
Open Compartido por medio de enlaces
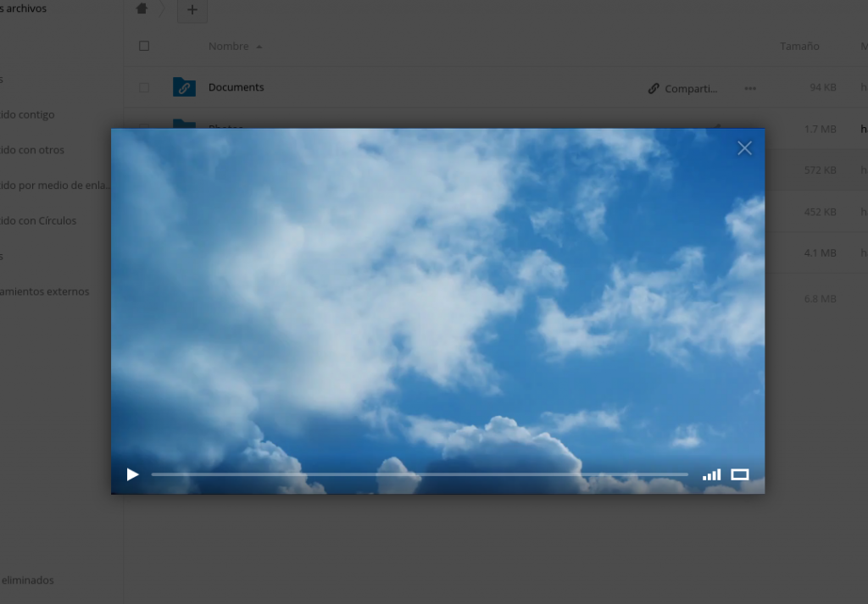click(55, 185)
